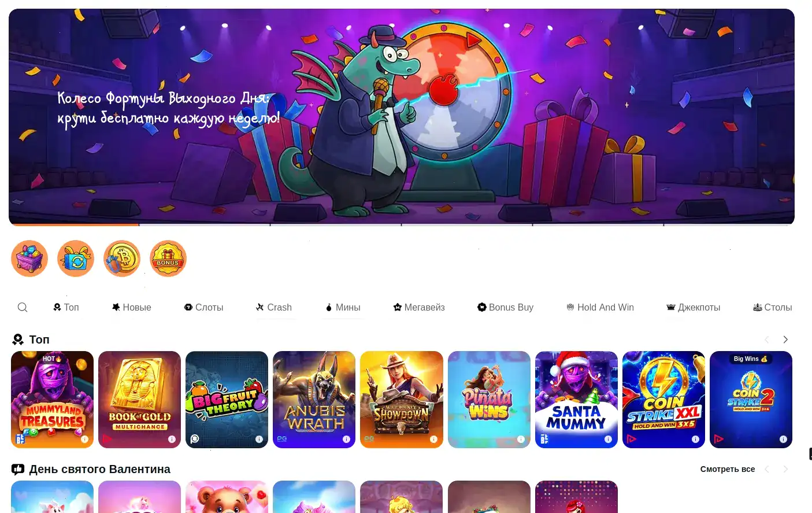Select the Слоты category tab

pos(203,307)
